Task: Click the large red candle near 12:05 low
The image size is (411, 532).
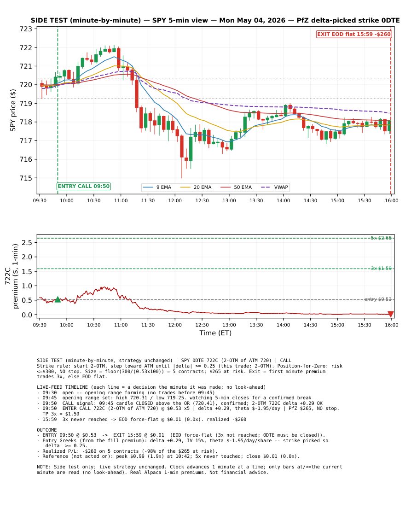Action: [x=182, y=146]
